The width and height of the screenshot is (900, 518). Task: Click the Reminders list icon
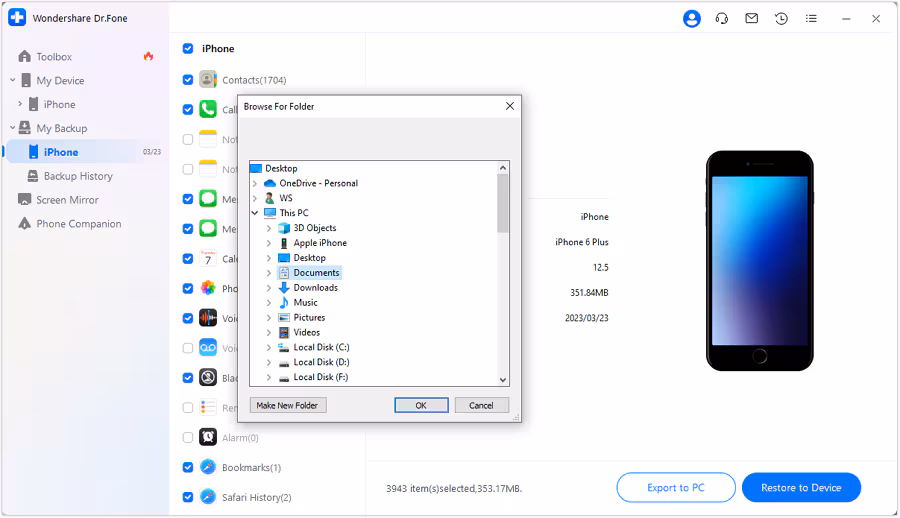click(208, 408)
